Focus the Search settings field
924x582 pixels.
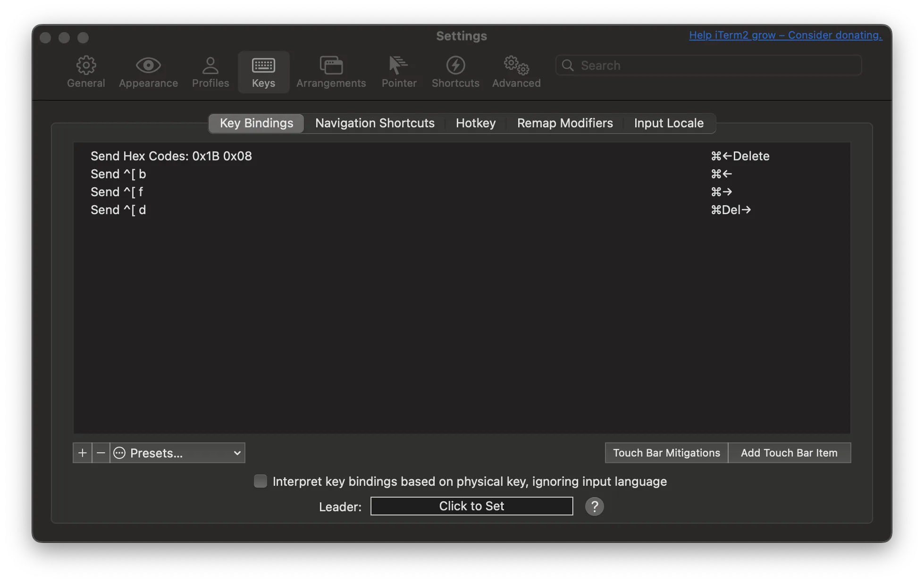pos(708,65)
